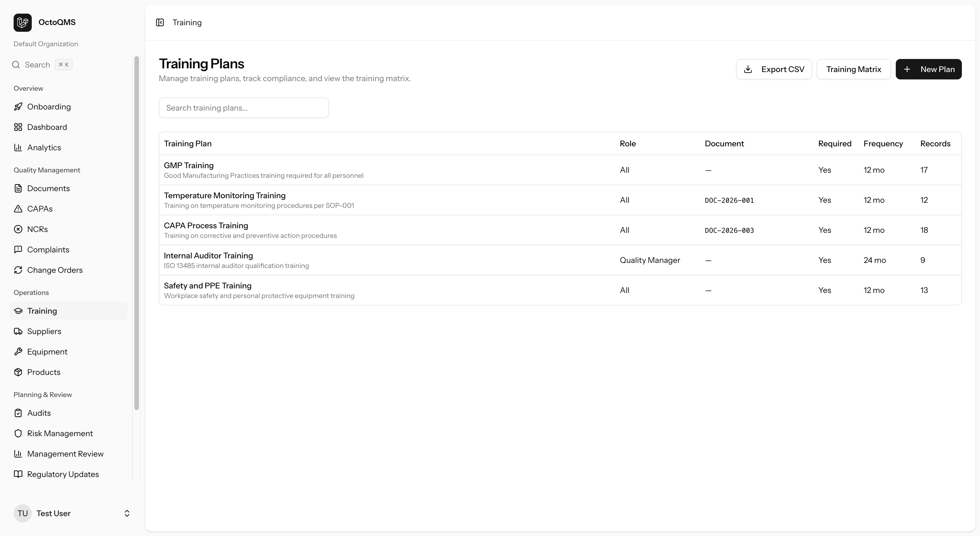The image size is (980, 536).
Task: Click the Management Review chart icon
Action: 18,454
